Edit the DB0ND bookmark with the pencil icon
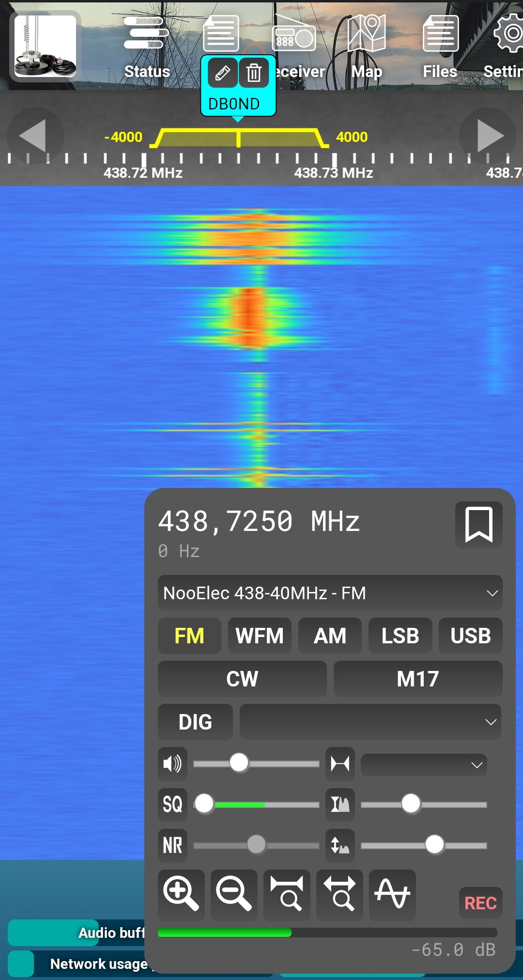Image resolution: width=523 pixels, height=980 pixels. [x=222, y=74]
